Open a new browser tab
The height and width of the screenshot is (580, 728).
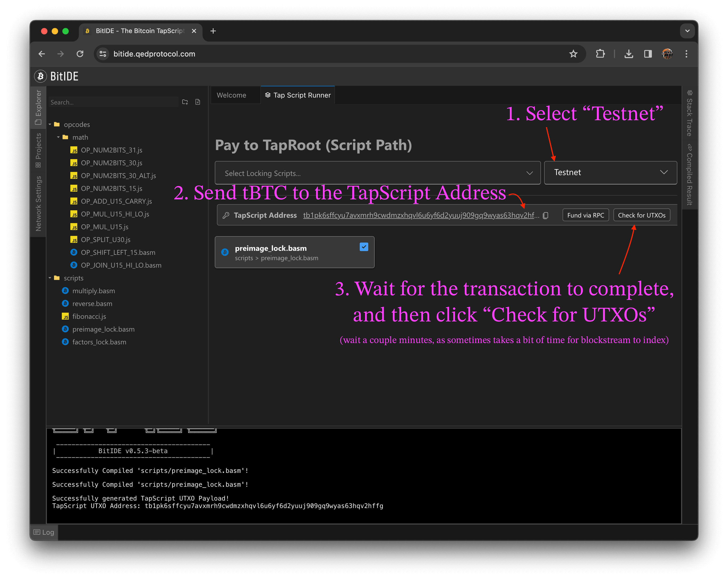[213, 31]
